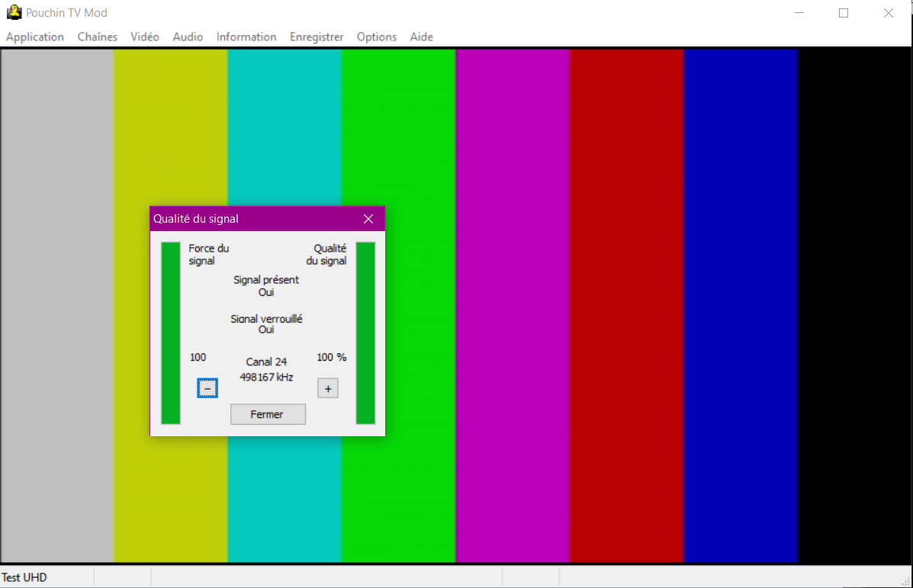The image size is (913, 588).
Task: Open the Application menu
Action: pos(35,37)
